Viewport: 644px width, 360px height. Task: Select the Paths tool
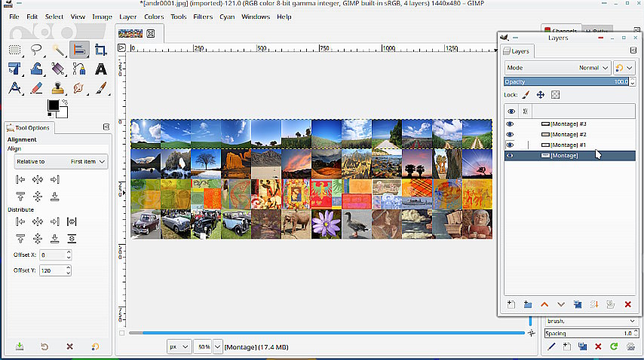pyautogui.click(x=79, y=69)
